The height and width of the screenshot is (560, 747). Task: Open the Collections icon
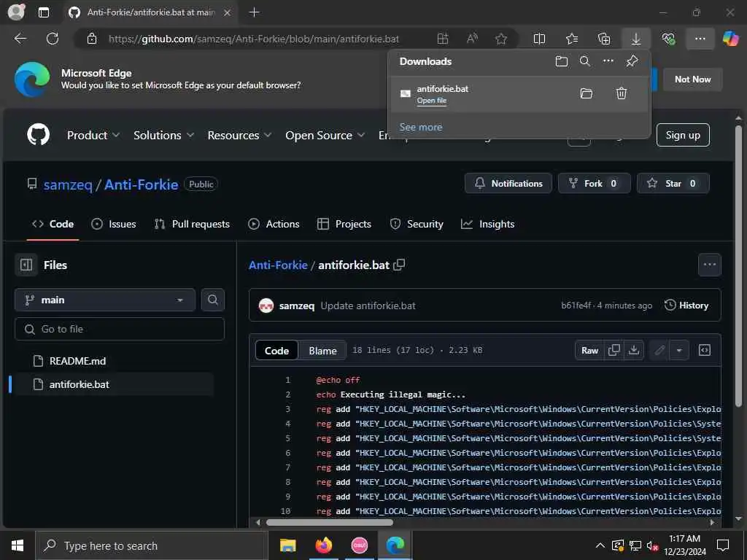[604, 39]
